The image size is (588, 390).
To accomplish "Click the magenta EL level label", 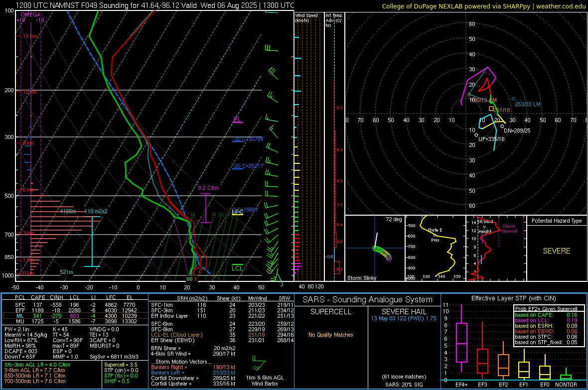I will tap(237, 119).
